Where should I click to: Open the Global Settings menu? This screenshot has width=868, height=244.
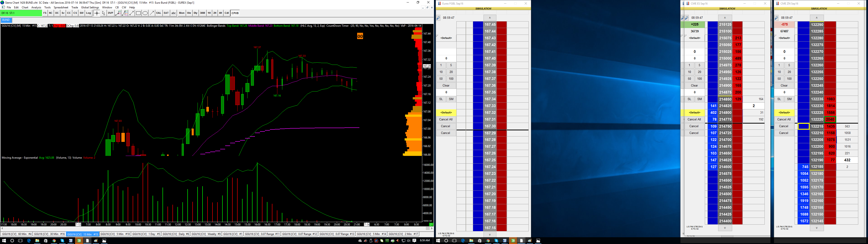coord(90,7)
